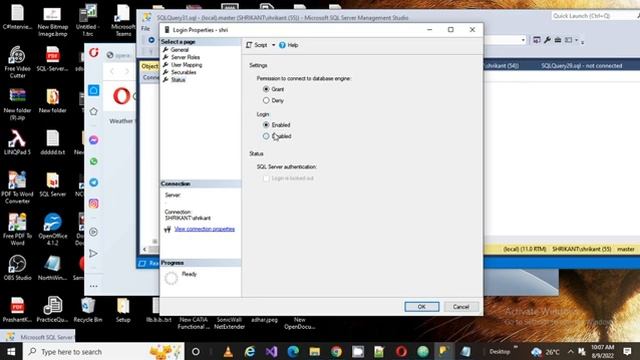Open the Opera sidebar WhatsApp icon
Viewport: 640px width, 360px height.
[93, 161]
